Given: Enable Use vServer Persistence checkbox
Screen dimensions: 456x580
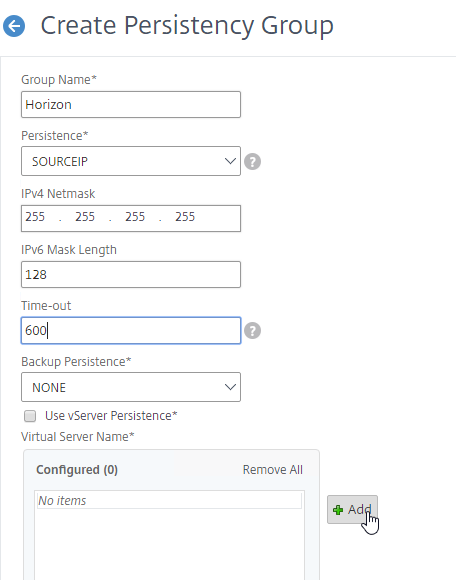Looking at the screenshot, I should pos(30,416).
